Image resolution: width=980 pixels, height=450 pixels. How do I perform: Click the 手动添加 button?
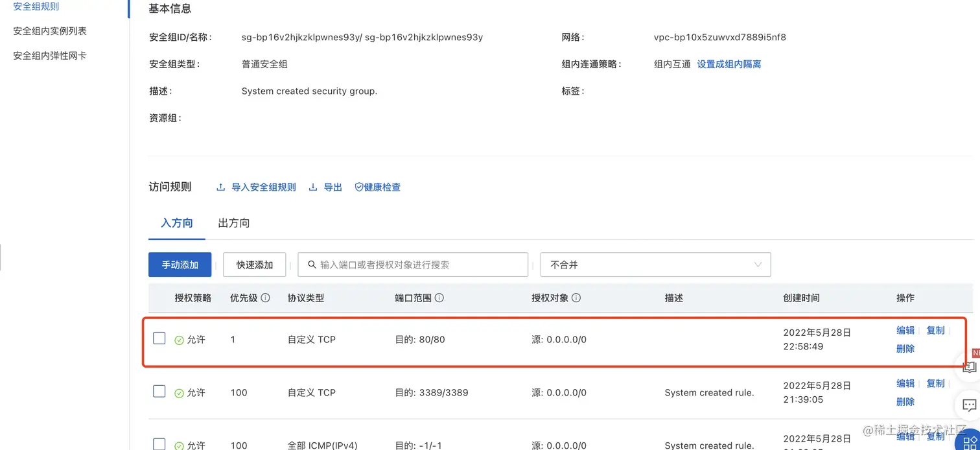(180, 265)
